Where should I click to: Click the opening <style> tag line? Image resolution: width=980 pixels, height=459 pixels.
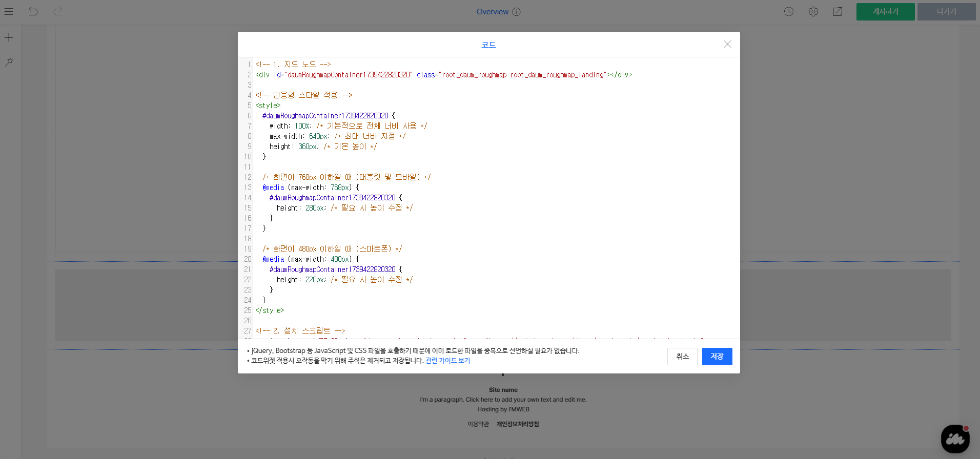(268, 106)
